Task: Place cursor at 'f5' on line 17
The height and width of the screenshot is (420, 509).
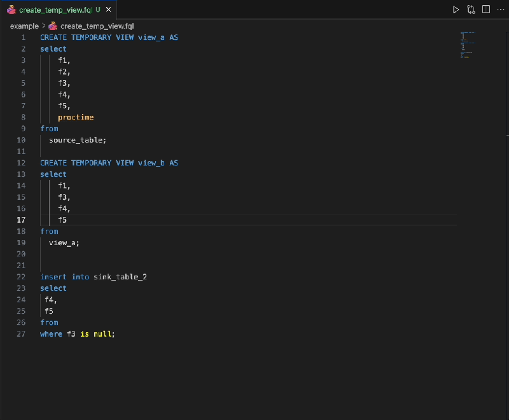Action: pyautogui.click(x=62, y=220)
